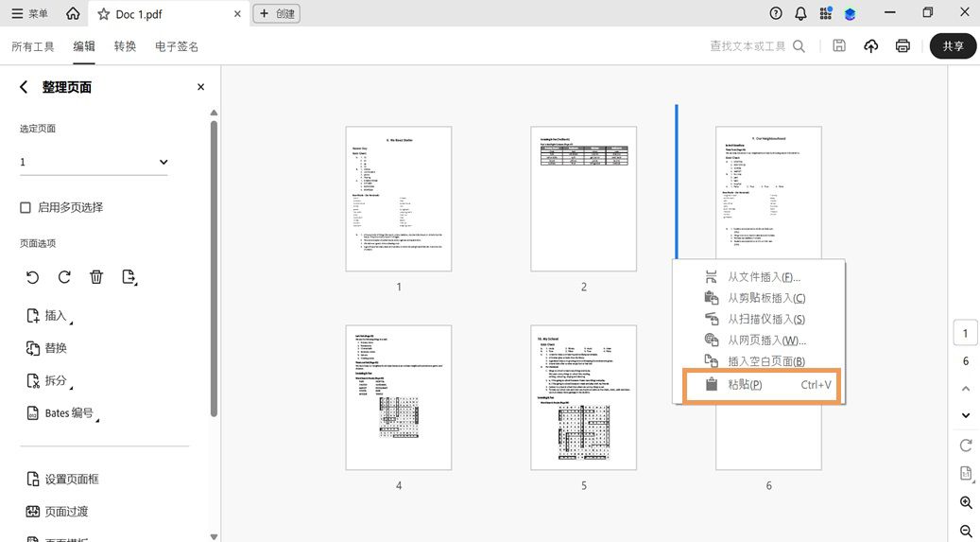Click the save disk icon

tap(839, 45)
